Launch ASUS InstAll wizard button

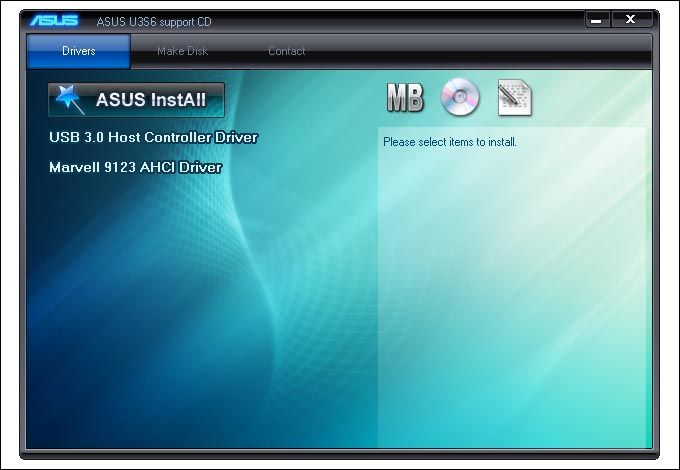136,100
